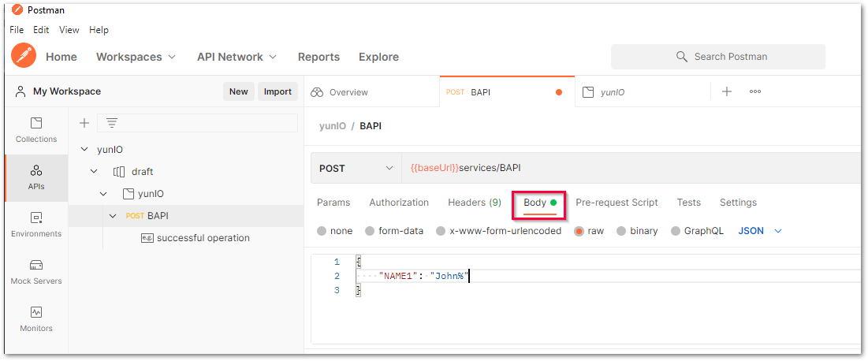The image size is (868, 361).
Task: Select x-www-form-urlencoded body type
Action: [441, 231]
